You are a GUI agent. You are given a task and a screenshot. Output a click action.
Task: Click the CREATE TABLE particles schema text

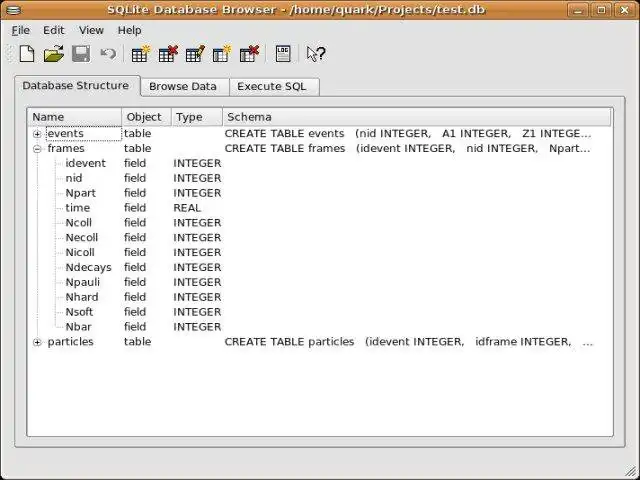408,342
